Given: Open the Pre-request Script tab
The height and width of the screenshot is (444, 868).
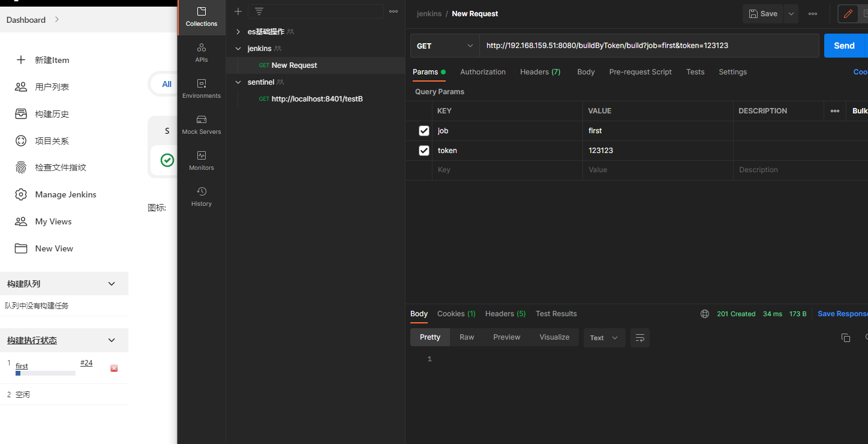Looking at the screenshot, I should 641,72.
